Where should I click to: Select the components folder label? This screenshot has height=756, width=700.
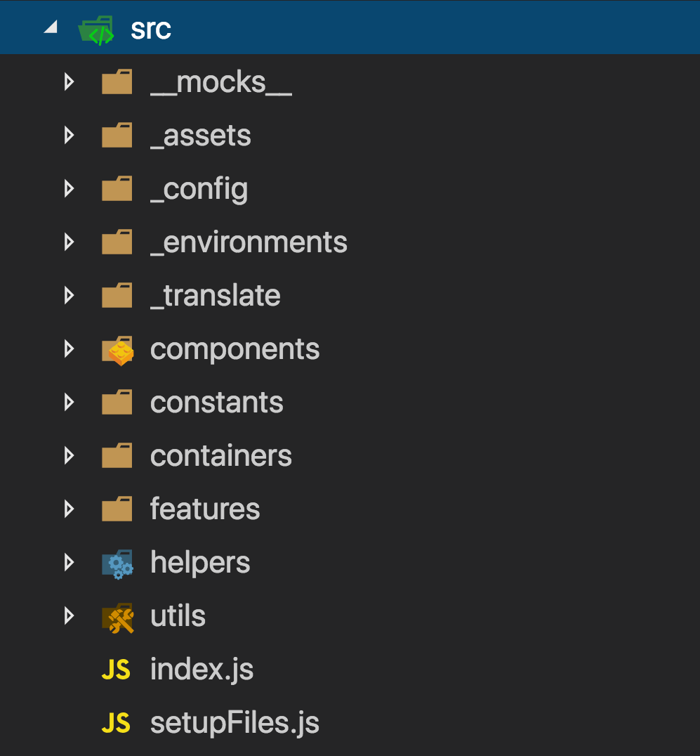(x=235, y=350)
